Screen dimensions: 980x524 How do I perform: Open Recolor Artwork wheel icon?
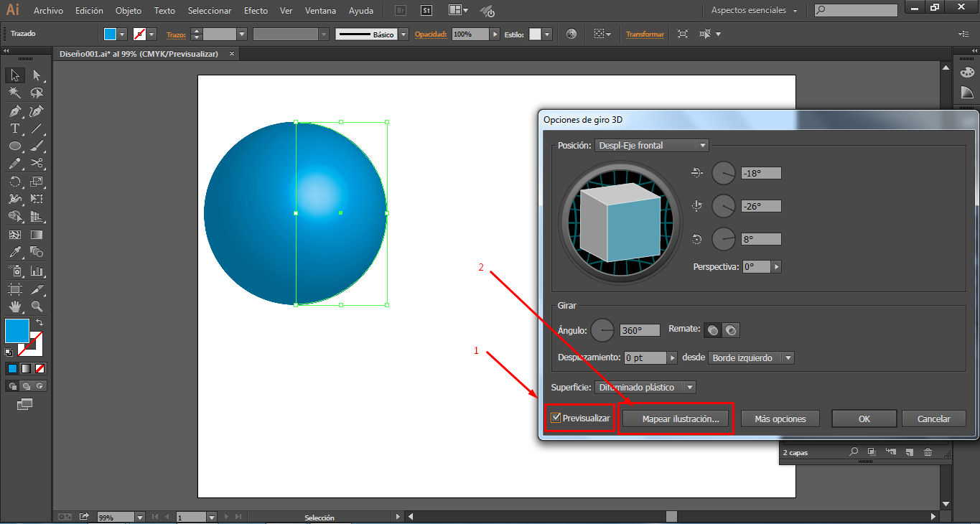(571, 34)
